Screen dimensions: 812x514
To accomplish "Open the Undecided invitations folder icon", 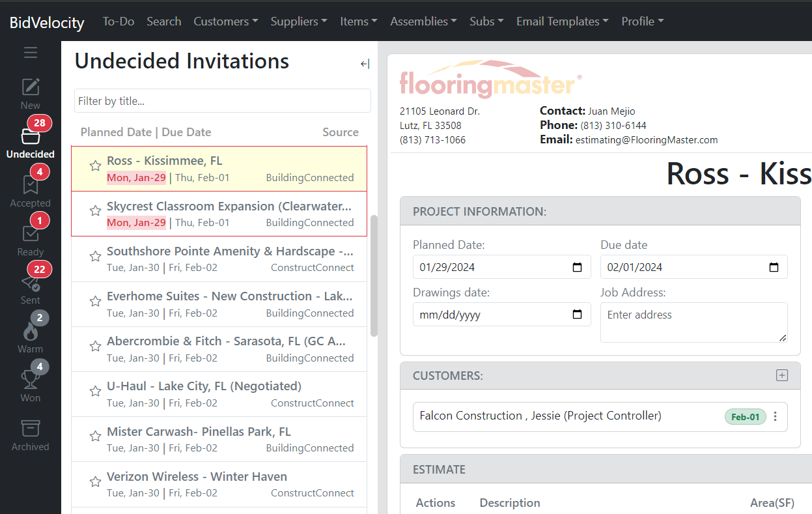I will 31,136.
